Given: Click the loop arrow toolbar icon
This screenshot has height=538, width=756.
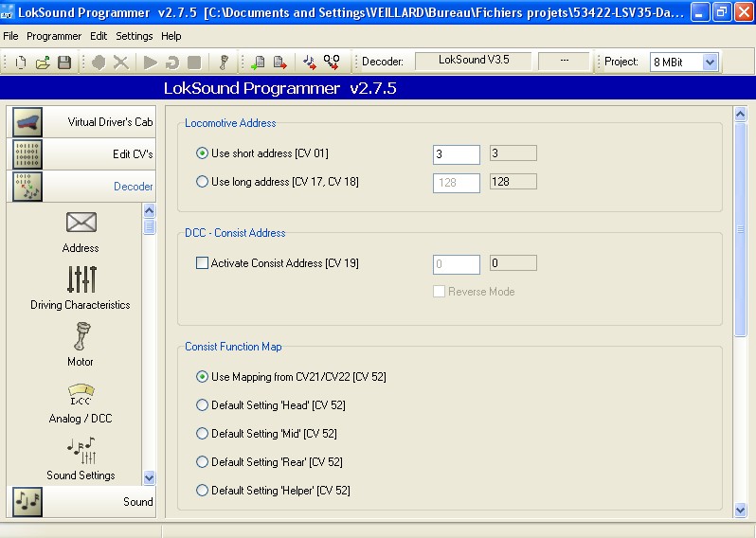Looking at the screenshot, I should 172,63.
